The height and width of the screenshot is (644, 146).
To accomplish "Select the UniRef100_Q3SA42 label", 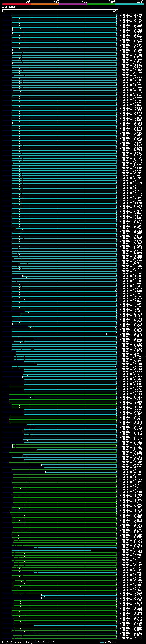I will coord(131,75).
